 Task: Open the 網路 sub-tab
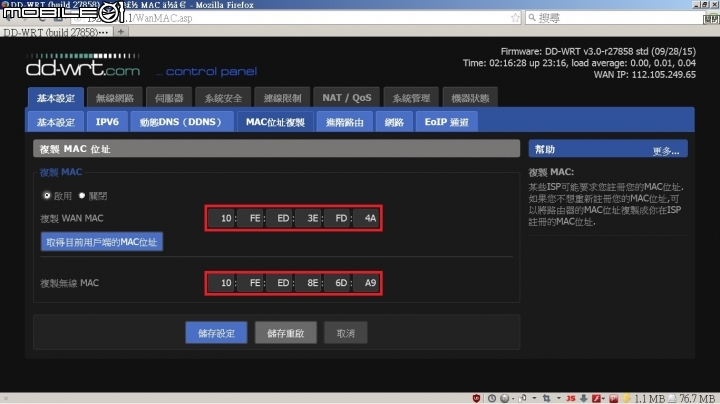click(x=394, y=122)
